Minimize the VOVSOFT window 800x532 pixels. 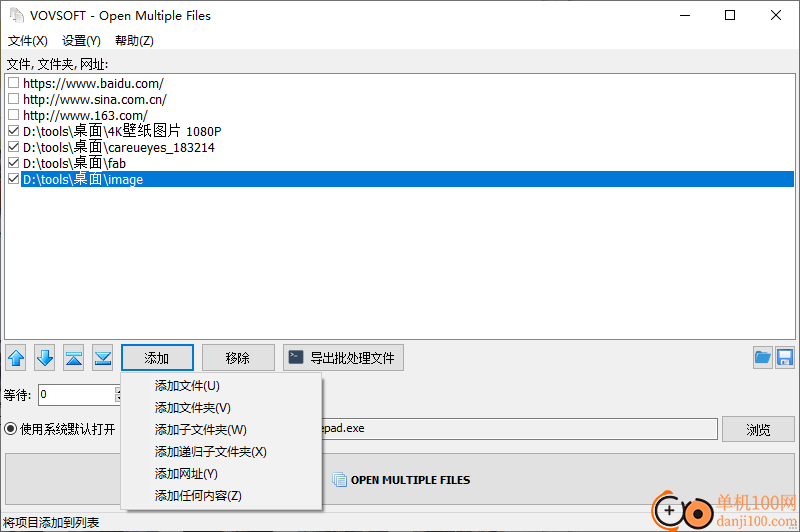[685, 15]
